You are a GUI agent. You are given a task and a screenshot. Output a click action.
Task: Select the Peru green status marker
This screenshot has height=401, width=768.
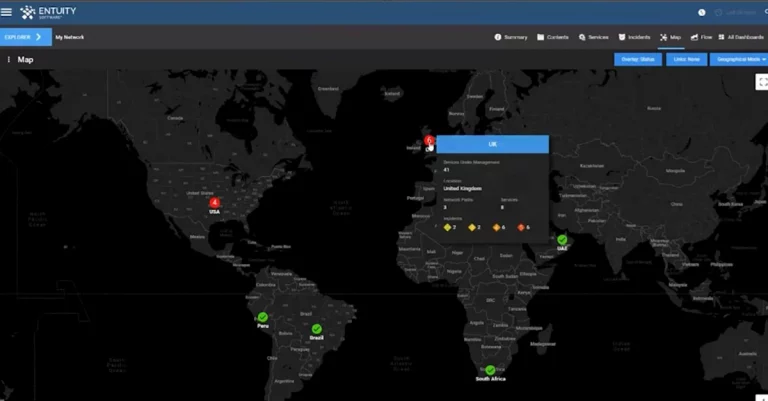click(263, 317)
